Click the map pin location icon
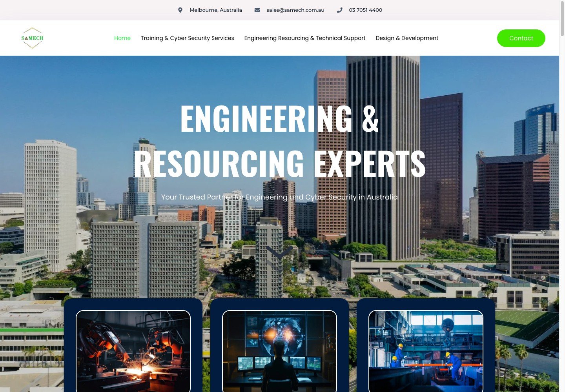Viewport: 565px width, 392px height. [x=180, y=10]
